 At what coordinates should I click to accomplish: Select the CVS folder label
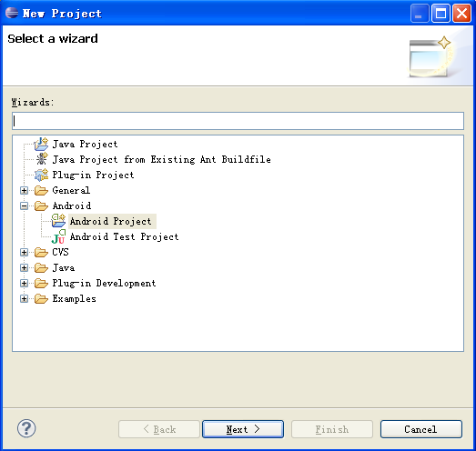tap(60, 253)
